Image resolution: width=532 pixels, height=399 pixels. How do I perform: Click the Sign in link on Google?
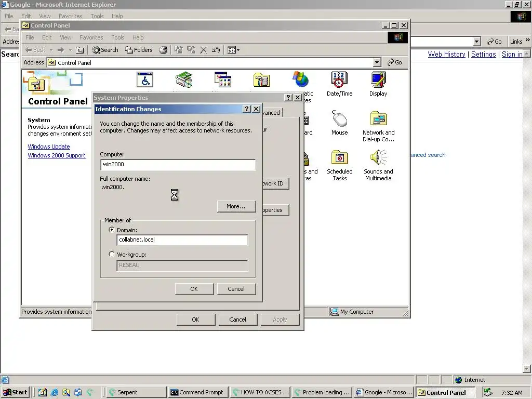point(512,54)
